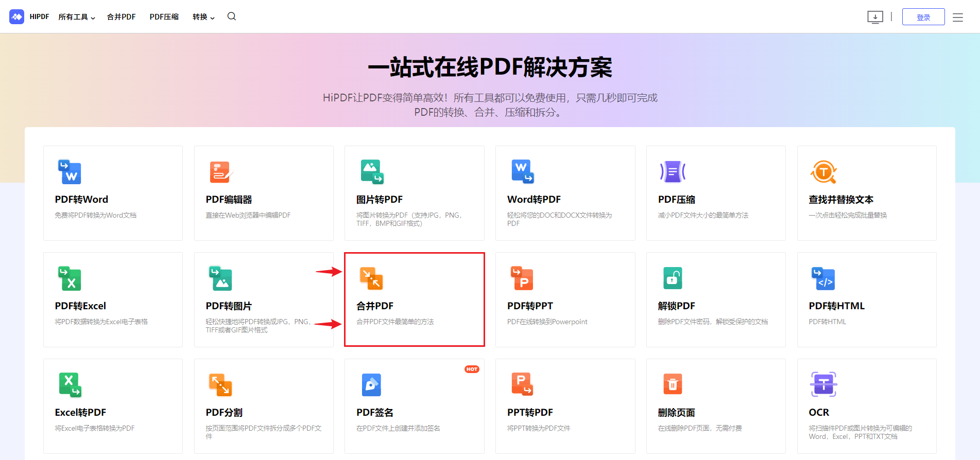The height and width of the screenshot is (460, 980).
Task: Click the OCR scan icon
Action: (x=823, y=384)
